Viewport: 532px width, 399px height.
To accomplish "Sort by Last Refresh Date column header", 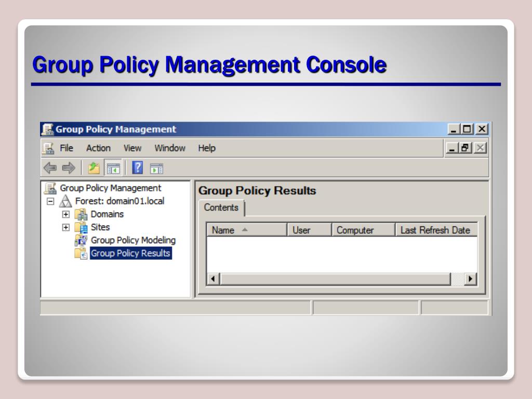I will 436,230.
